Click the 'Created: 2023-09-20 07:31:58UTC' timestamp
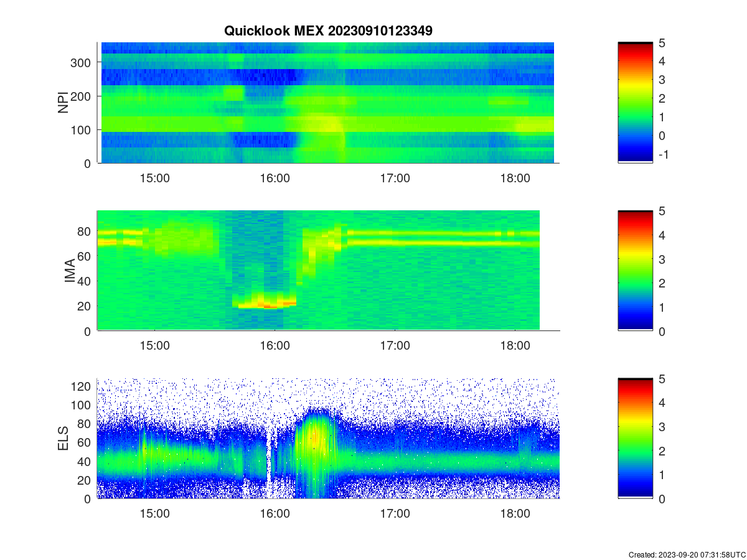The width and height of the screenshot is (747, 560). click(687, 554)
